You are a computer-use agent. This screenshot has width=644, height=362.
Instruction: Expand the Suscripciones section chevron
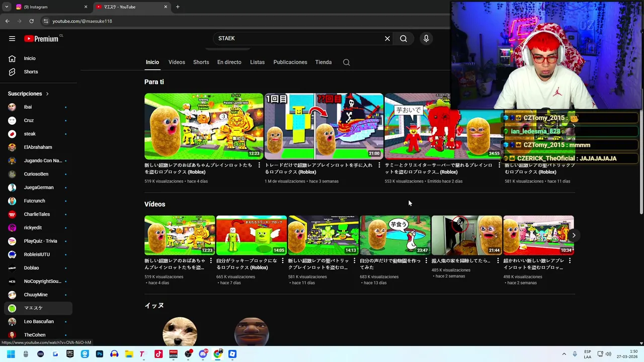pos(47,94)
